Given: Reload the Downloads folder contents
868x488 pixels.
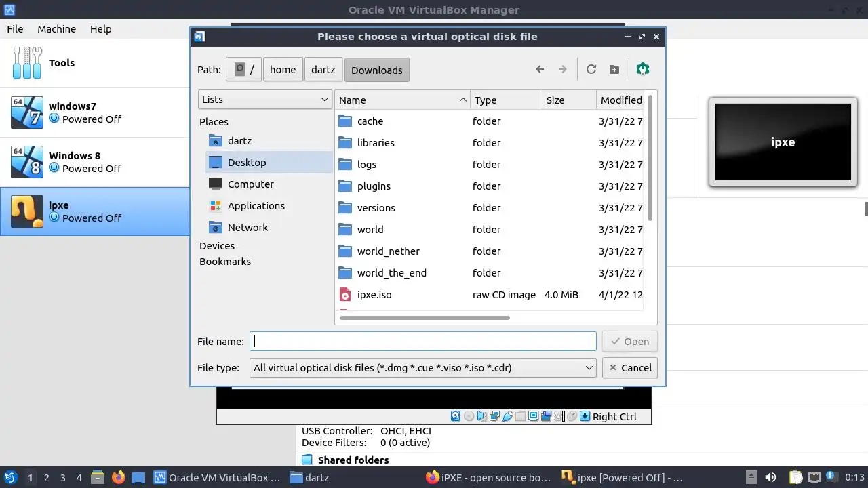Looking at the screenshot, I should pos(591,69).
